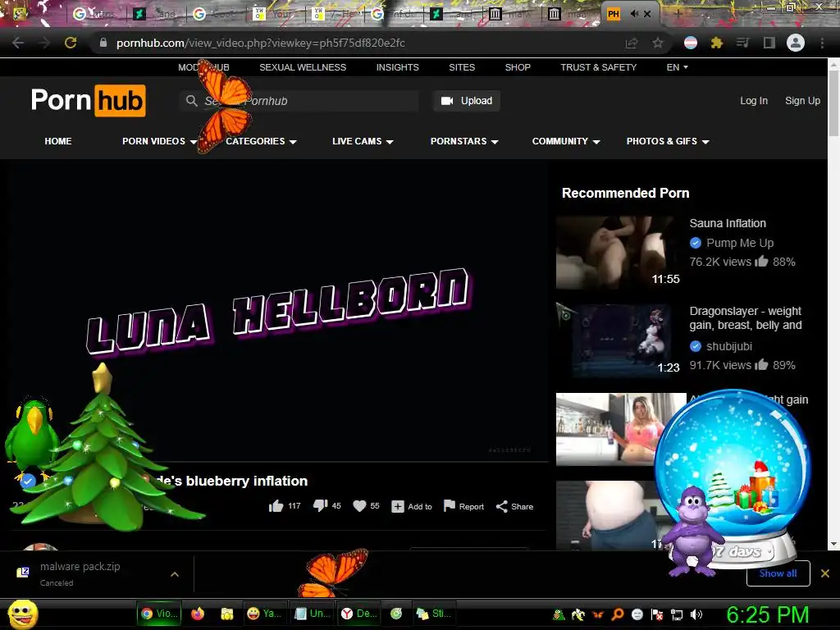The height and width of the screenshot is (630, 840).
Task: Click the 'Ya...' smiley taskbar button
Action: 265,614
